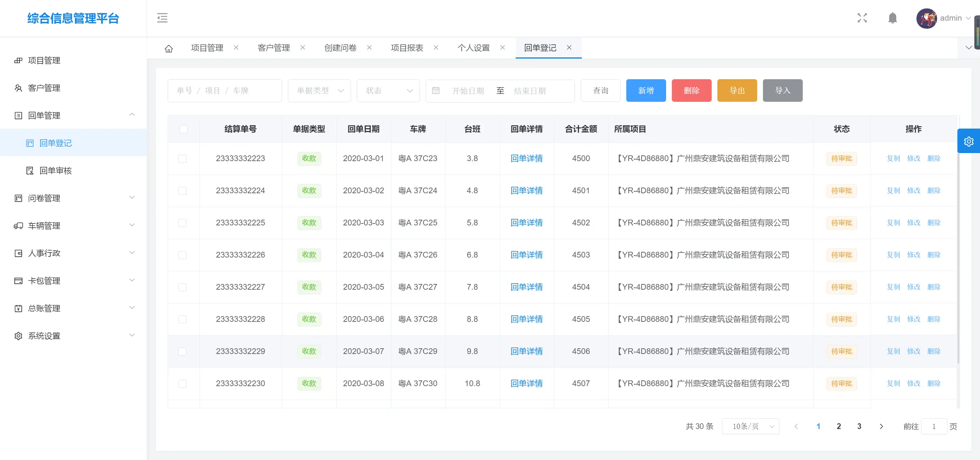Click the home icon tab
The width and height of the screenshot is (980, 460).
point(169,48)
